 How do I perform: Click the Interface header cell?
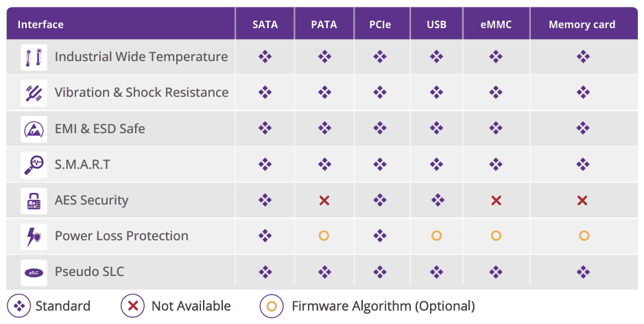pos(40,25)
